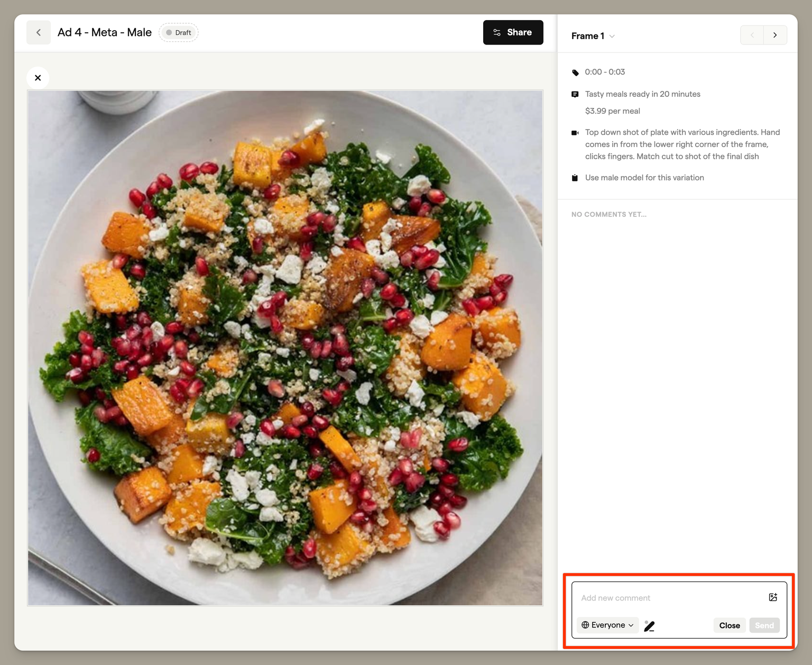The height and width of the screenshot is (665, 812).
Task: Close the image preview with the X icon
Action: pyautogui.click(x=38, y=78)
